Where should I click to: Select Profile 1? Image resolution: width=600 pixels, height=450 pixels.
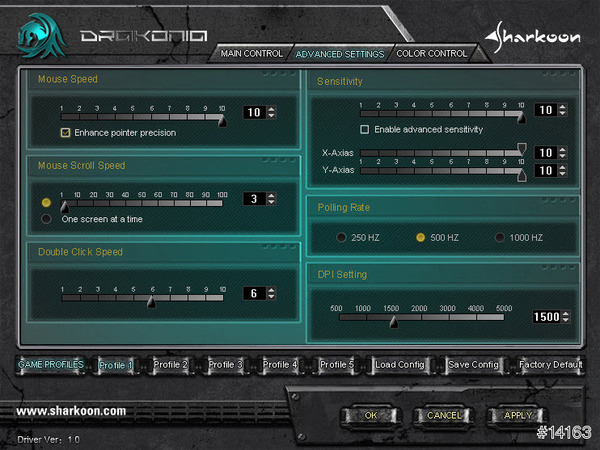pyautogui.click(x=116, y=365)
